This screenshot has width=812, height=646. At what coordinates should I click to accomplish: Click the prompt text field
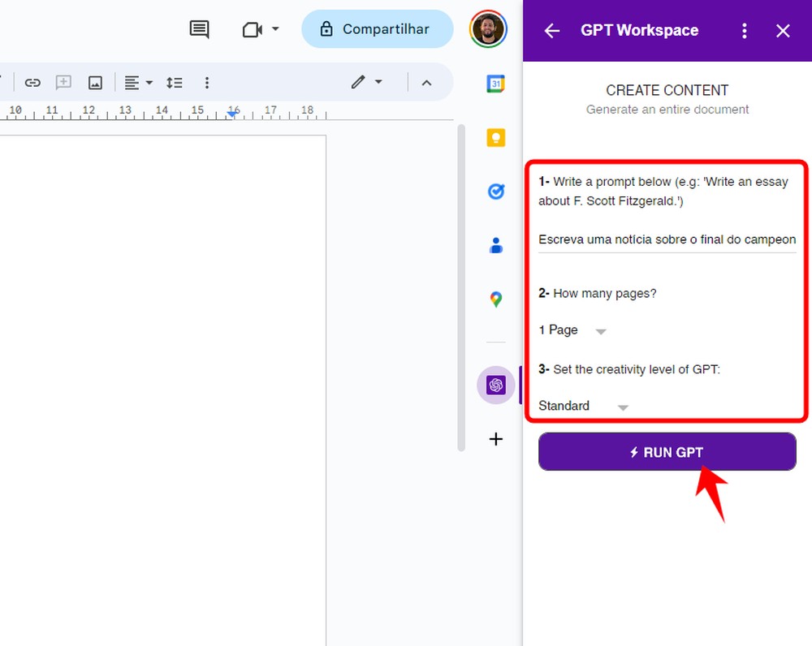pos(666,239)
